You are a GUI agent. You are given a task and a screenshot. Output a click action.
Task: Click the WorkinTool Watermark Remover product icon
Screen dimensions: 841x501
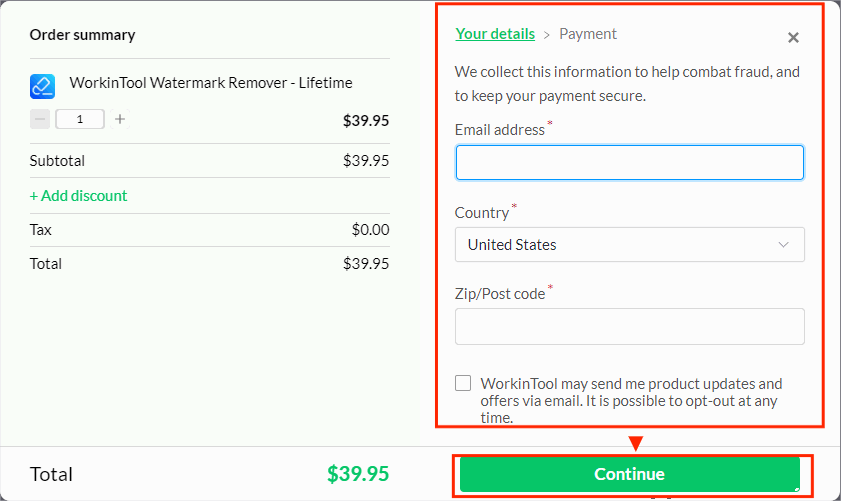[42, 86]
